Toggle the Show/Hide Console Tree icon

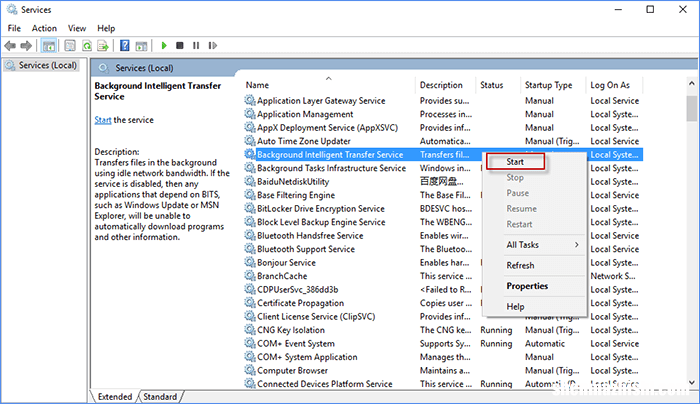pyautogui.click(x=49, y=46)
